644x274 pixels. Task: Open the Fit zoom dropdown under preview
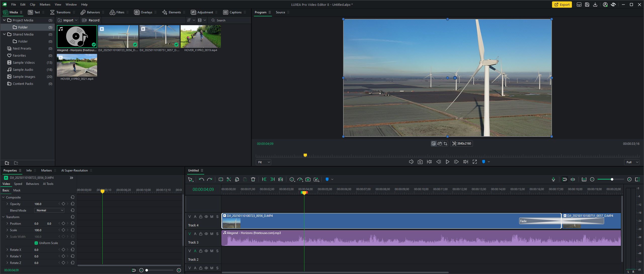[x=263, y=162]
